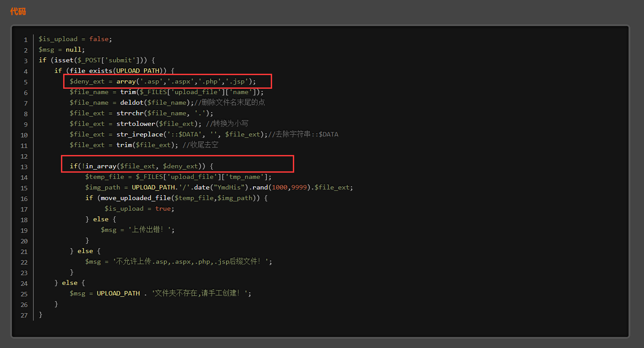Click the trim($file_ext) line
This screenshot has height=348, width=644.
coord(124,145)
